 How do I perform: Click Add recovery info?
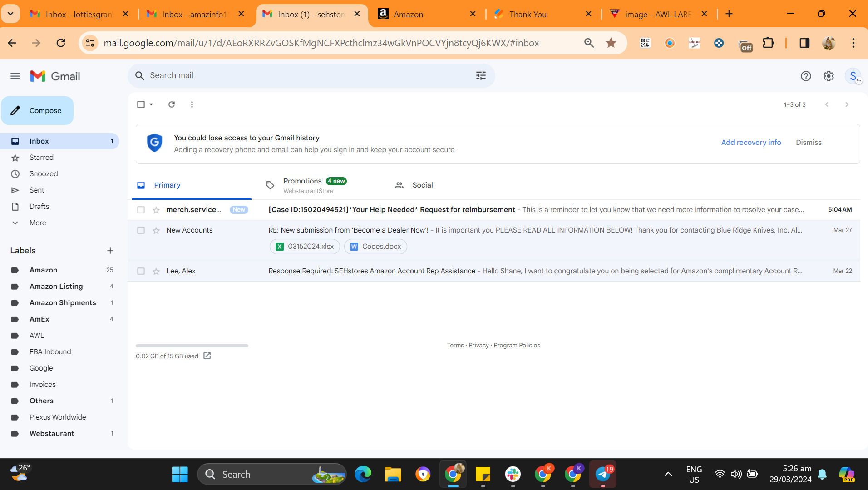pos(751,143)
